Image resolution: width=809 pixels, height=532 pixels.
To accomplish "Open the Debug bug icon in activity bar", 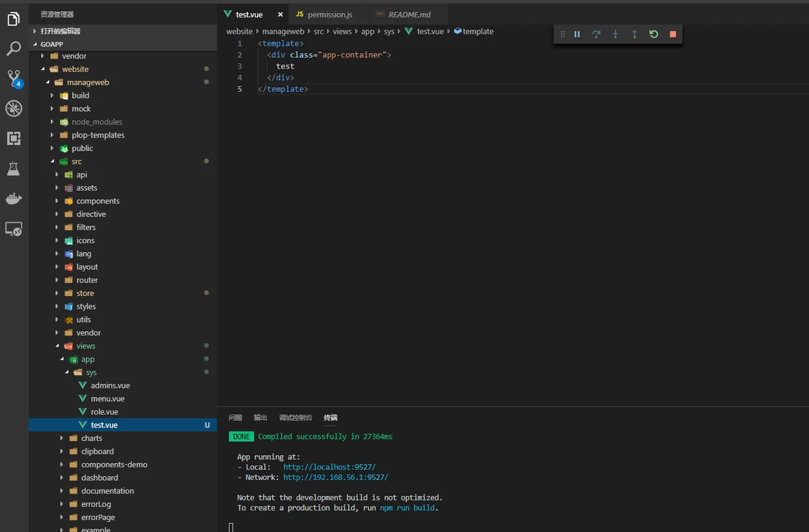I will 13,109.
